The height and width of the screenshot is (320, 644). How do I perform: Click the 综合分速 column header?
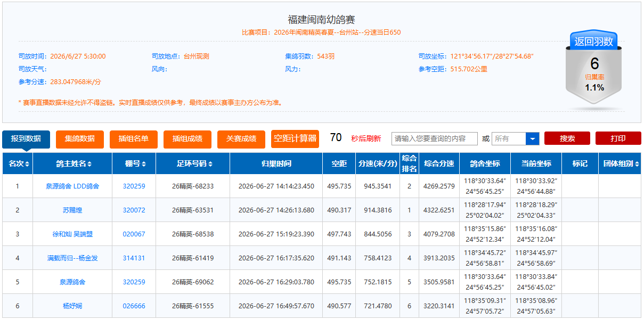(439, 164)
